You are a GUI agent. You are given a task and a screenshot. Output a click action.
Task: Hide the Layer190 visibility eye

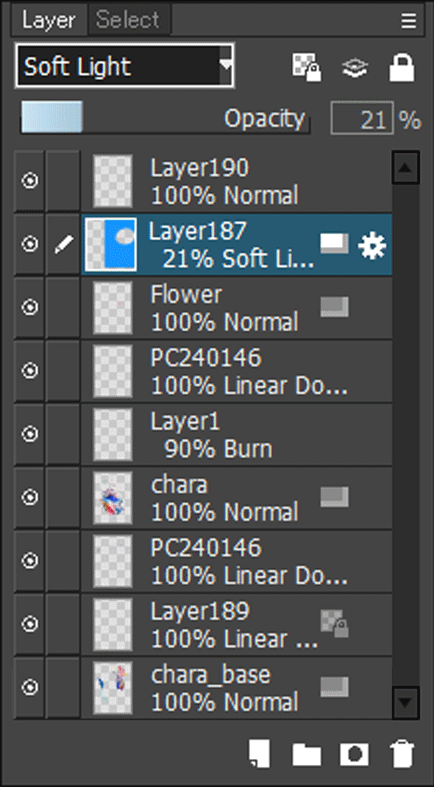point(30,181)
